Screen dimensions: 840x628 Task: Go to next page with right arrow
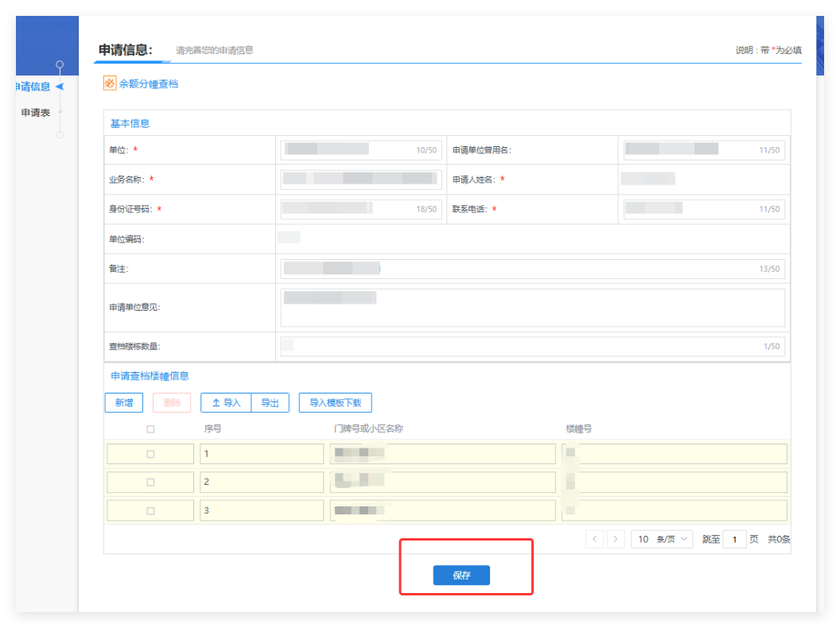point(616,539)
